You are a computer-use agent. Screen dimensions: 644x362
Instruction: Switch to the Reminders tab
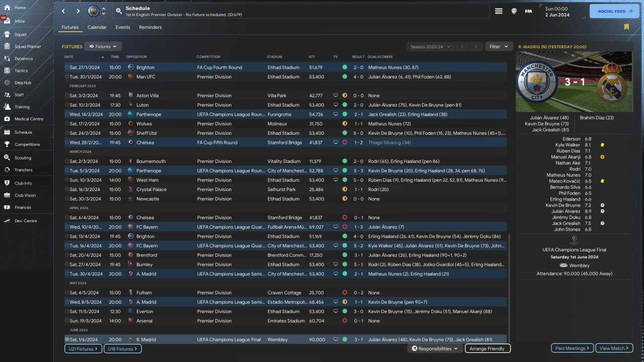coord(150,27)
